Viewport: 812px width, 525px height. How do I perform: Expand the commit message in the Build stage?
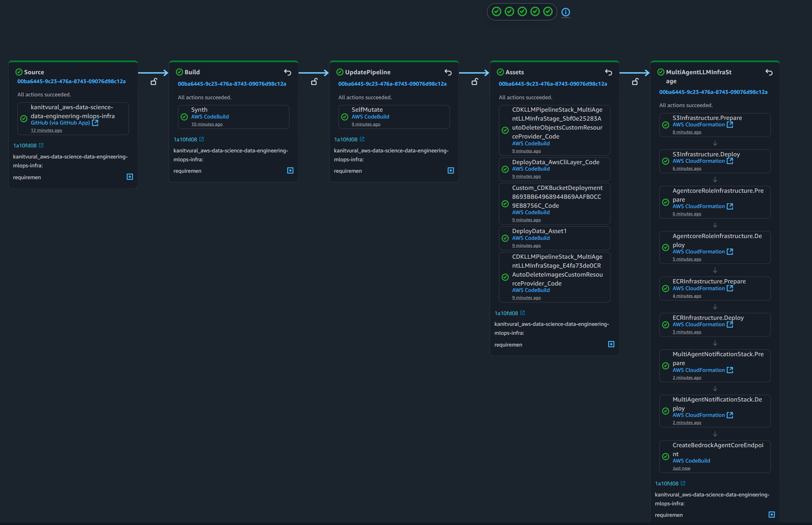coord(290,171)
